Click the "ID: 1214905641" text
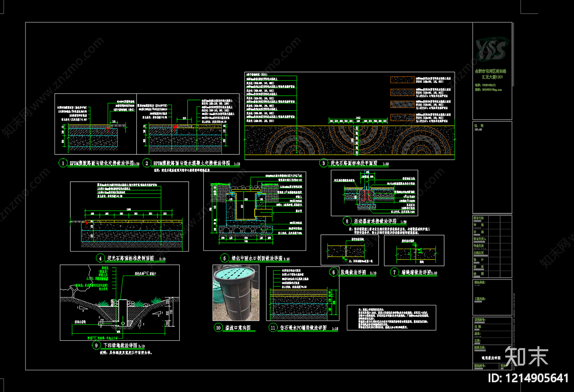Screen dimensions: 574x392 [x=528, y=378]
